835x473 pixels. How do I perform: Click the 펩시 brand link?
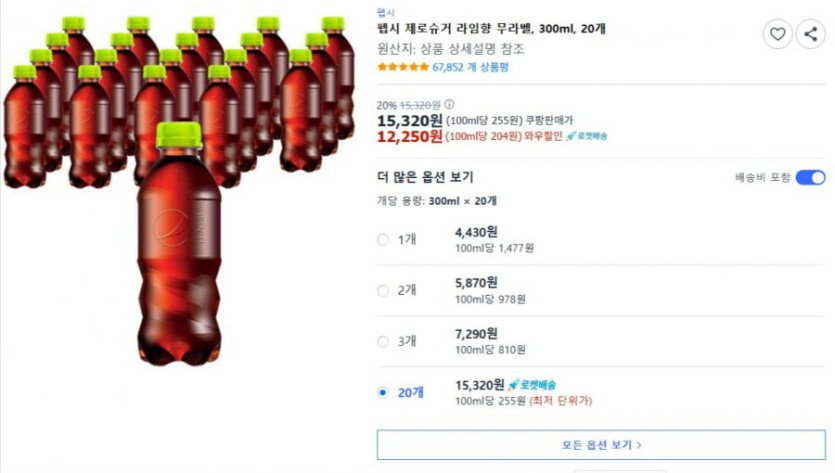click(x=386, y=12)
